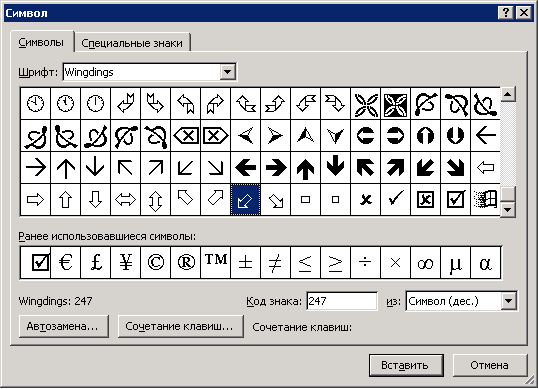Select the plain checkmark symbol
Screen dimensions: 538x389
(395, 200)
